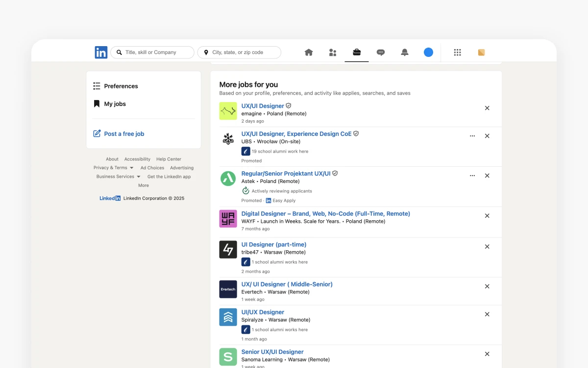The height and width of the screenshot is (368, 588).
Task: Open UI Designer (part-time) job
Action: [273, 245]
